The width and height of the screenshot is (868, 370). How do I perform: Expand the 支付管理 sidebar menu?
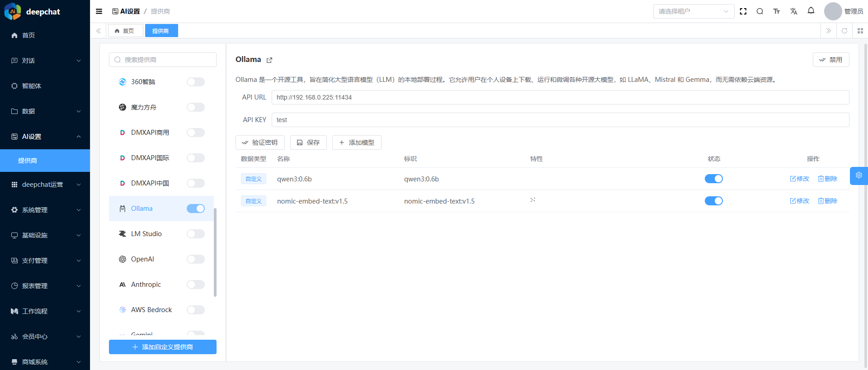[x=45, y=261]
